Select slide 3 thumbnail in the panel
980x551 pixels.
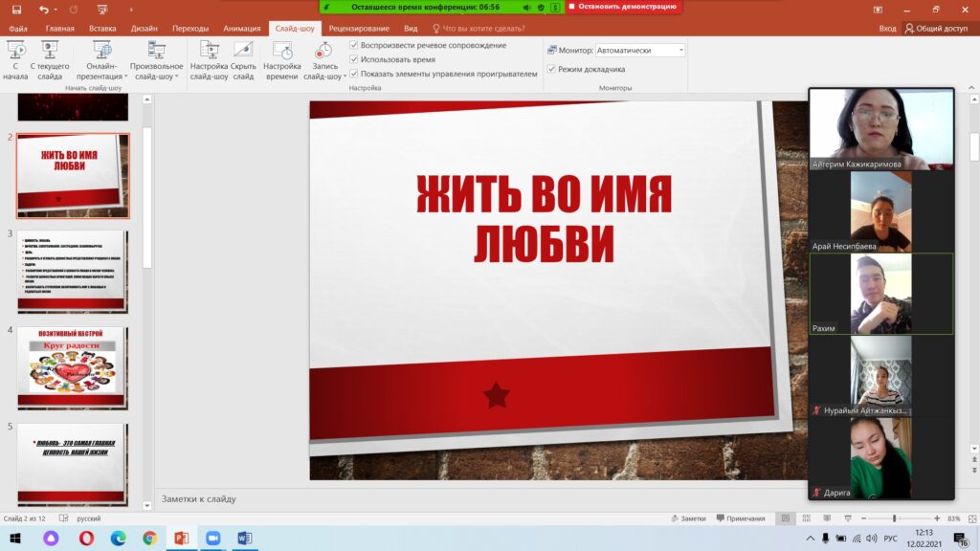[x=73, y=272]
